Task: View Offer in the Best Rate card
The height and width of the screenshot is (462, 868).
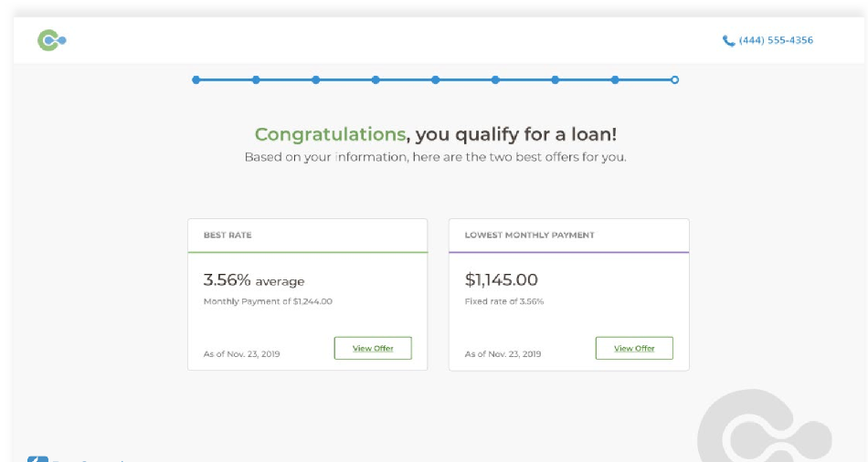Action: point(373,348)
